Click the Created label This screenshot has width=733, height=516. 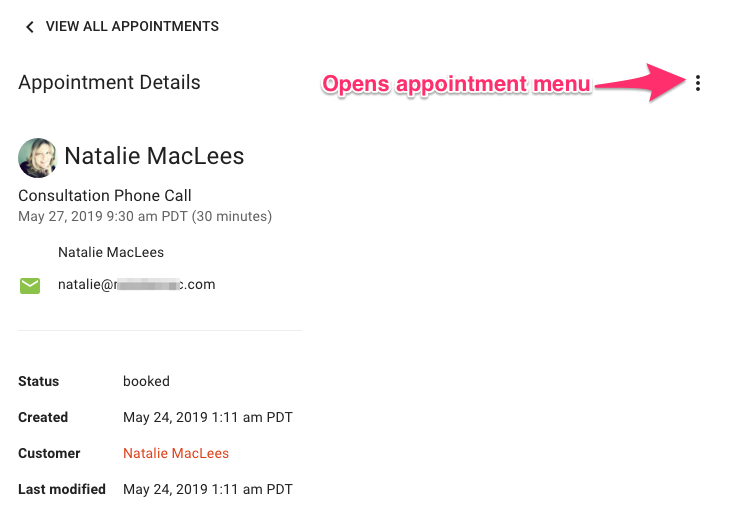(43, 417)
